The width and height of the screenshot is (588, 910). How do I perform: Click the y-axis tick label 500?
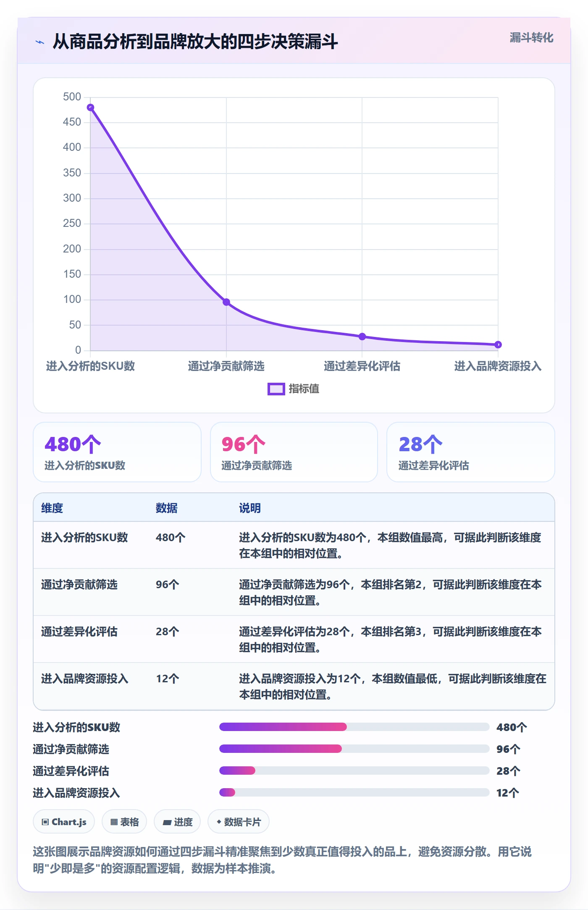pyautogui.click(x=72, y=97)
